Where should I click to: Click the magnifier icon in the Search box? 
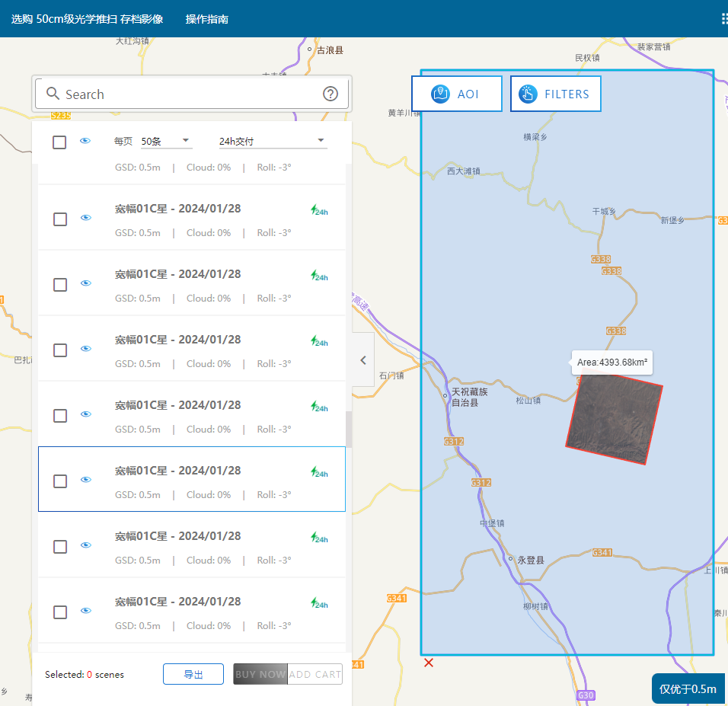(53, 94)
